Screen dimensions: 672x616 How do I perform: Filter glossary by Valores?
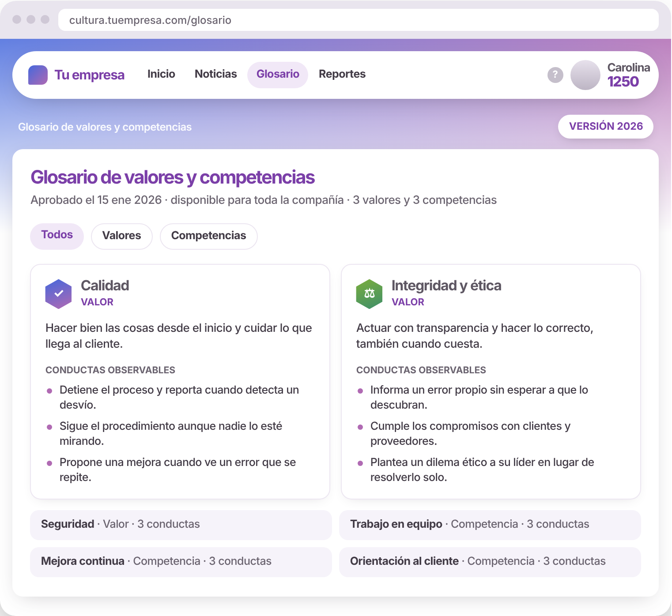tap(122, 236)
